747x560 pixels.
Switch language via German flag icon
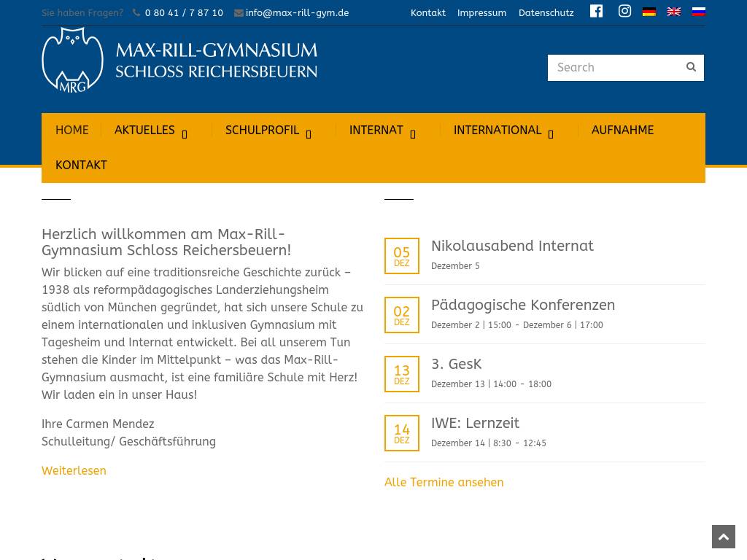pyautogui.click(x=649, y=12)
